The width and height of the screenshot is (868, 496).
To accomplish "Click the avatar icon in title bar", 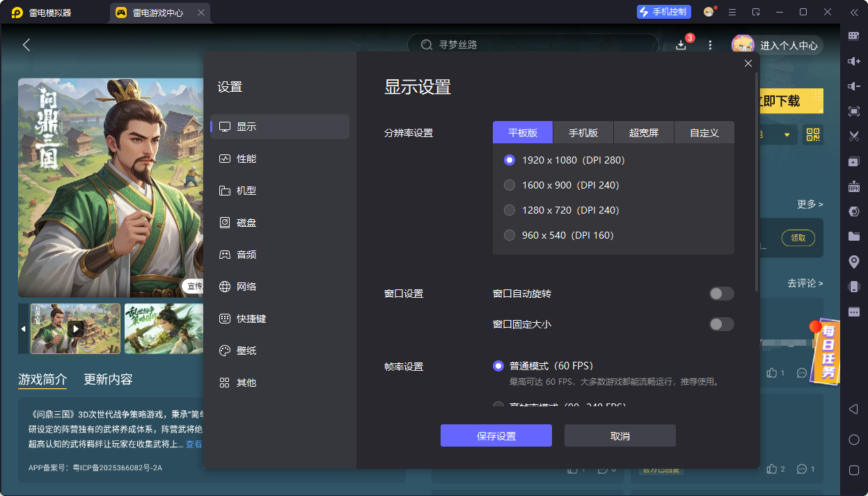I will click(709, 12).
